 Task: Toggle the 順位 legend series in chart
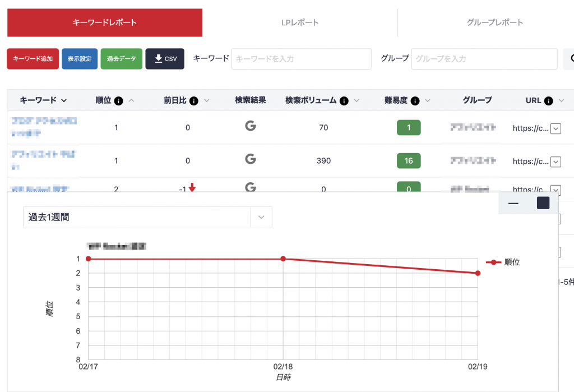point(503,262)
